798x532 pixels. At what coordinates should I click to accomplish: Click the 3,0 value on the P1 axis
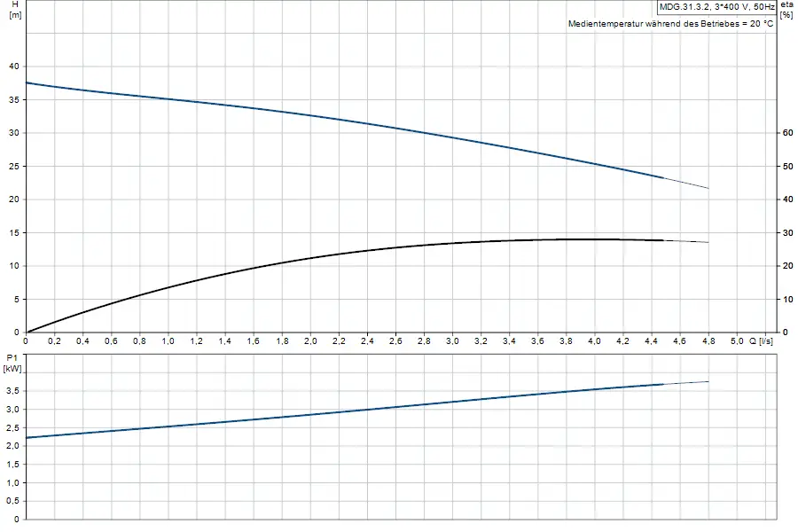click(x=13, y=410)
